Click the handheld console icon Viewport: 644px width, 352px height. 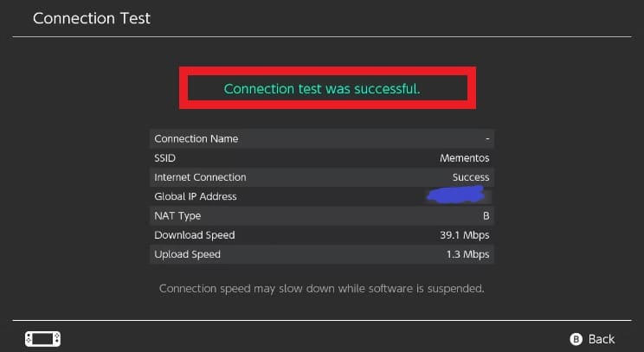42,339
